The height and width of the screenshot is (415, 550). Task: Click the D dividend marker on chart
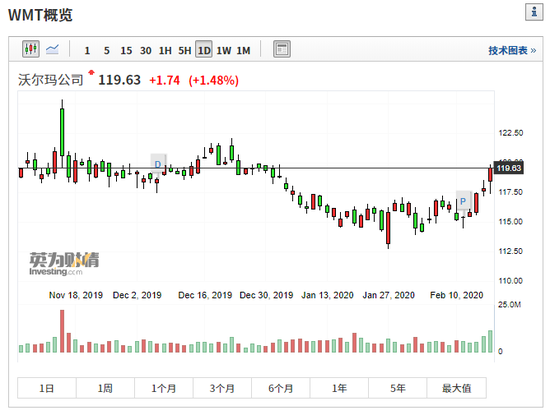(x=158, y=164)
